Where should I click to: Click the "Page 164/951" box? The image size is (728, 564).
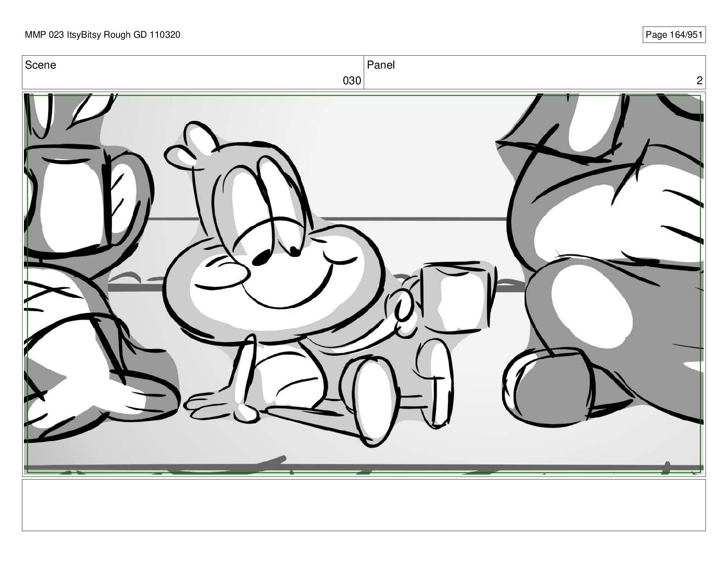[x=674, y=35]
